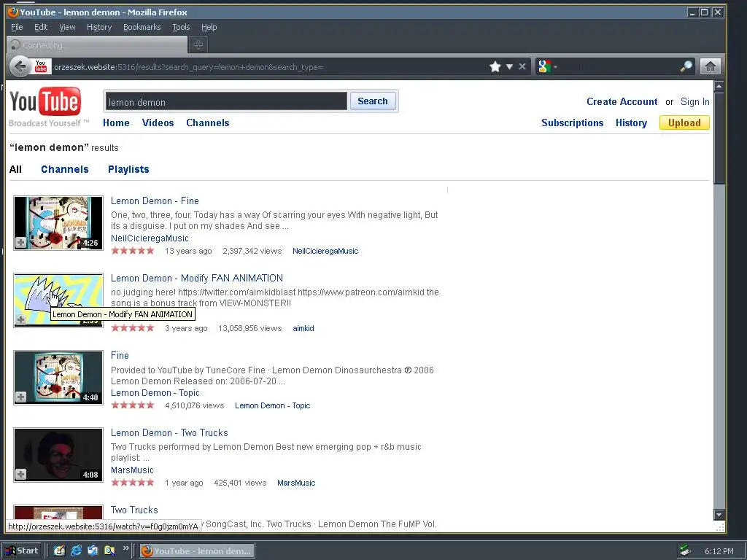Open the History menu in menu bar
The image size is (747, 560).
(99, 27)
